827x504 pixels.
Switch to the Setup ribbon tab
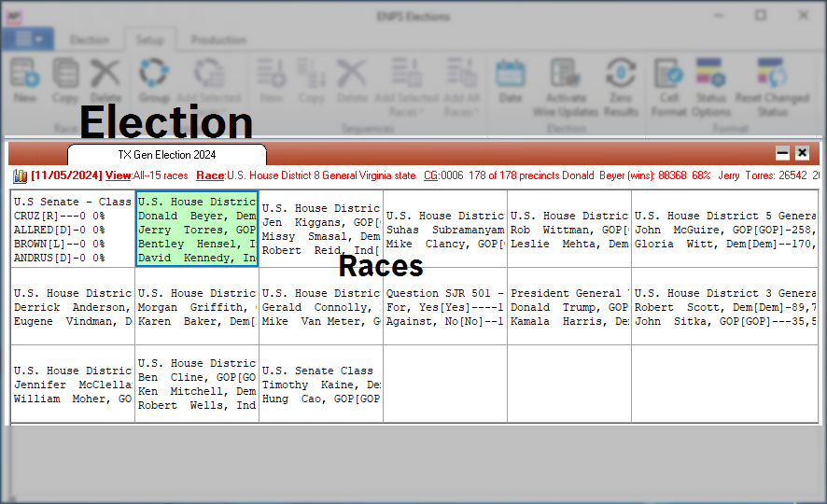[x=149, y=40]
